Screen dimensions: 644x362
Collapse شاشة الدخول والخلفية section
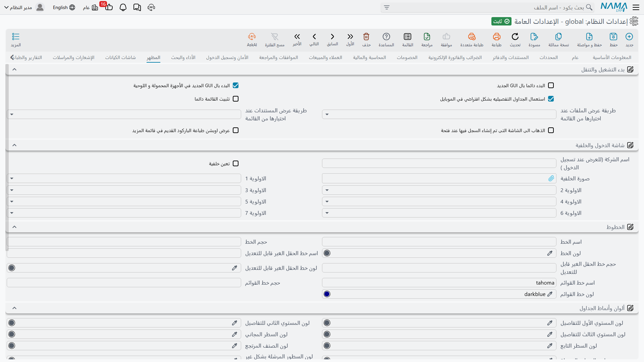tap(14, 145)
